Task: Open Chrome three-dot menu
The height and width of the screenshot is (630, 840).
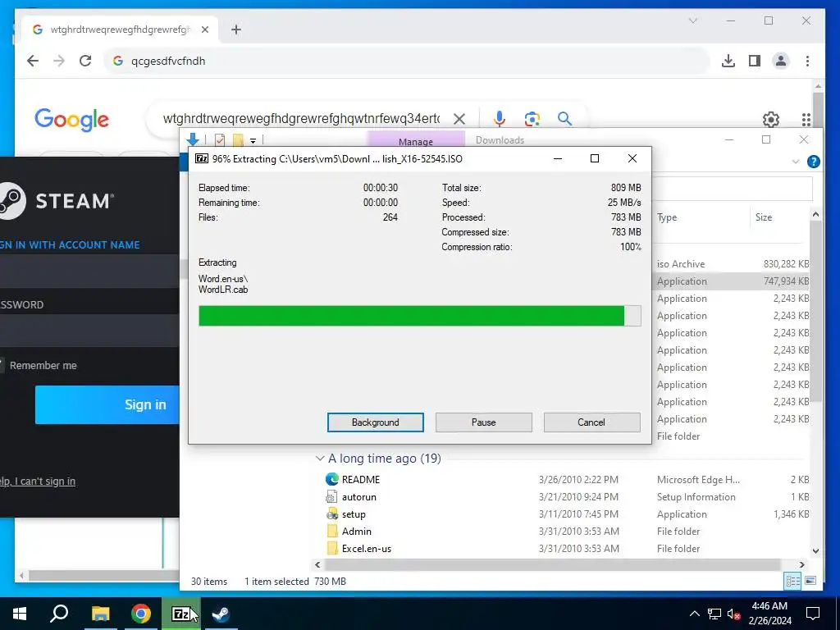Action: pos(807,61)
